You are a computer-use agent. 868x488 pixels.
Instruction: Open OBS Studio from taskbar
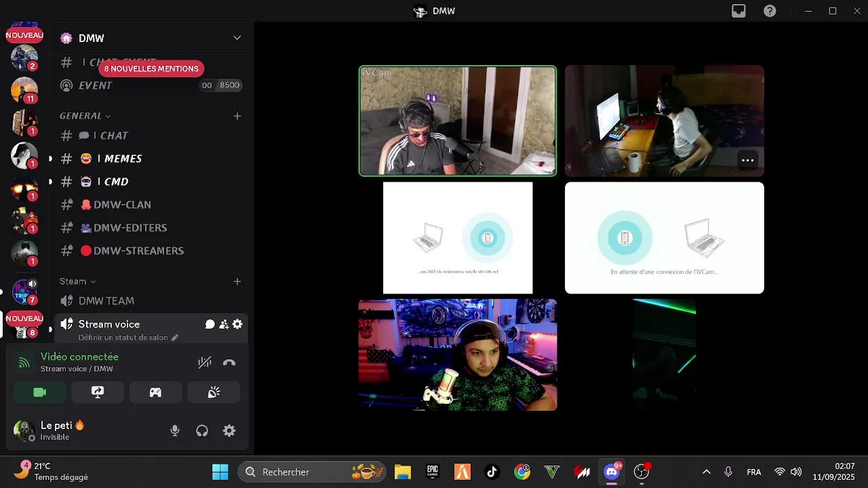pyautogui.click(x=642, y=472)
